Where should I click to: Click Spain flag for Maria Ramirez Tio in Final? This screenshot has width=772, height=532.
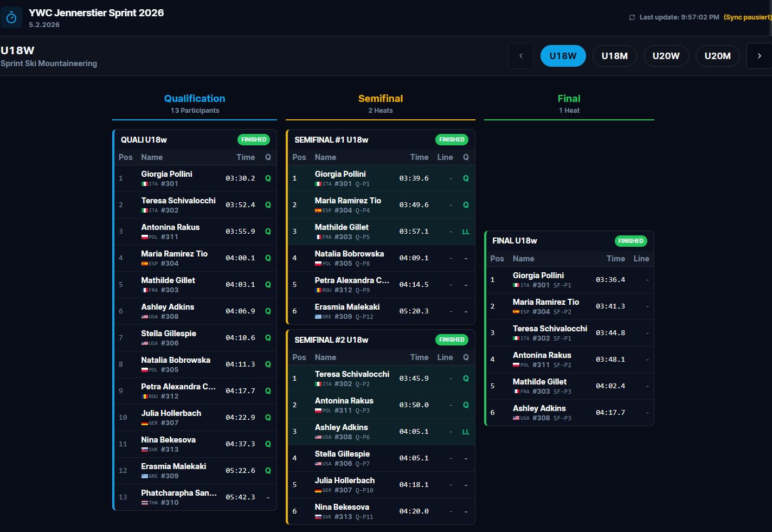516,312
